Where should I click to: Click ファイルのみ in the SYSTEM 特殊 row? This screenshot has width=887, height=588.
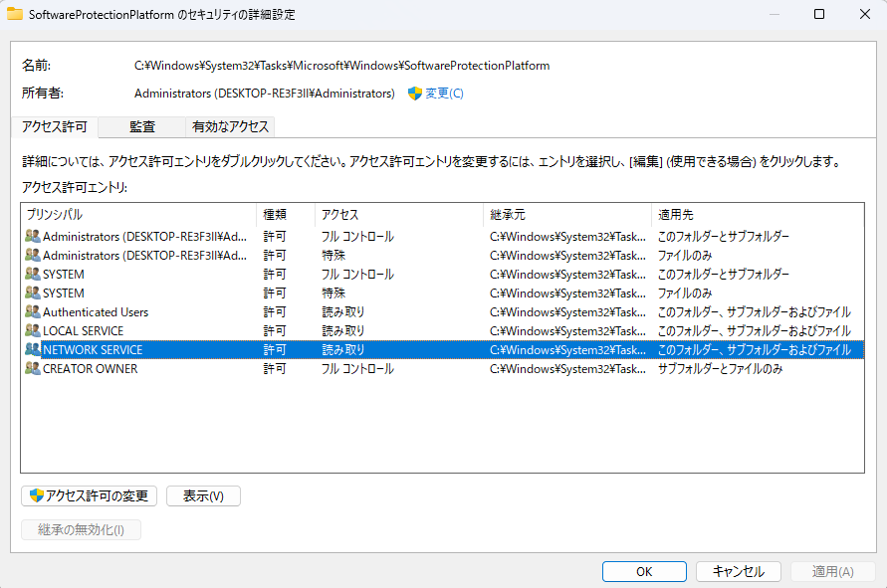tap(685, 293)
